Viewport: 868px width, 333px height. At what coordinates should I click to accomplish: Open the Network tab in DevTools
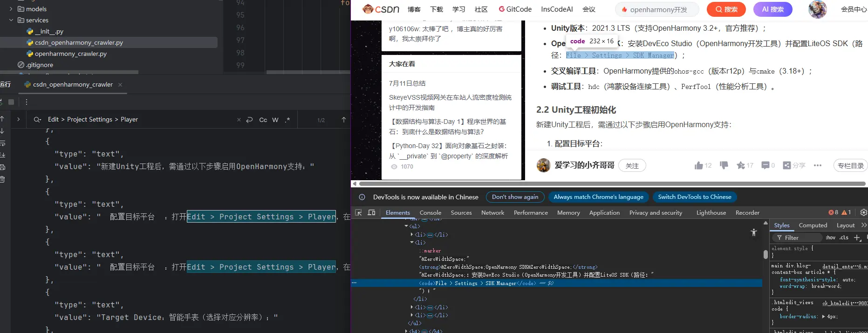tap(492, 212)
